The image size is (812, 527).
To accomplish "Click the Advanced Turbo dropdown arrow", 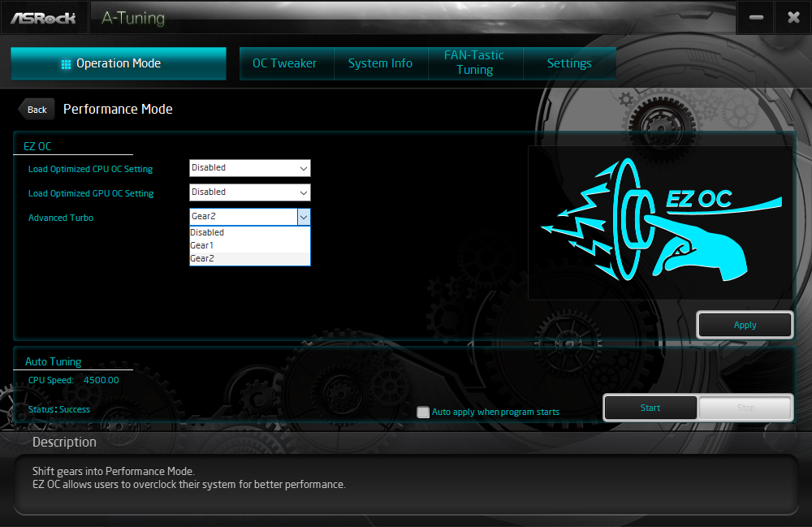I will (x=304, y=217).
